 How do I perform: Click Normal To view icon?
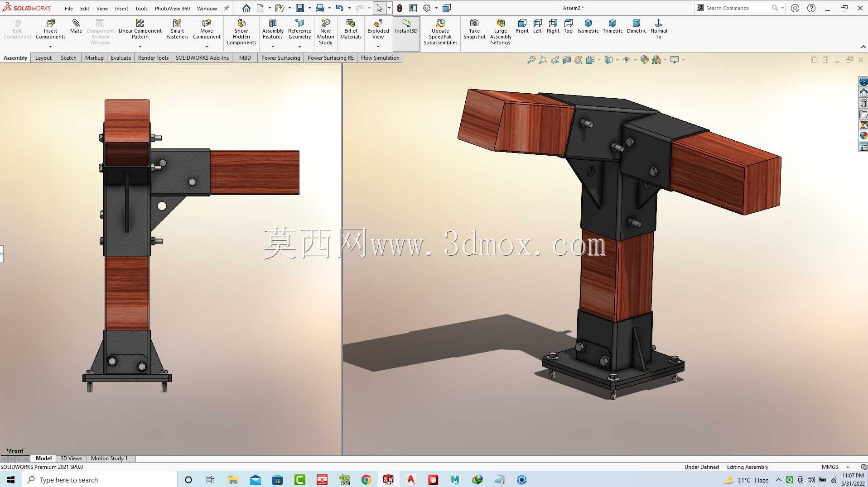pos(659,29)
